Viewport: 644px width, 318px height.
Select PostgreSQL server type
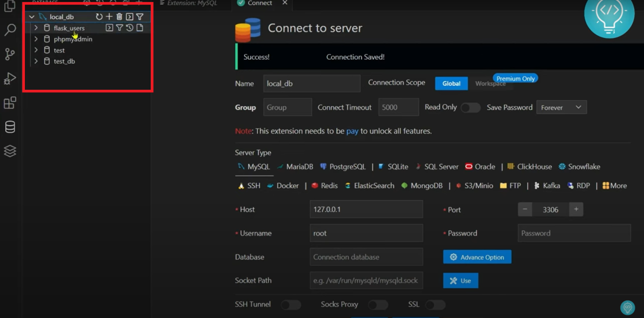(x=342, y=167)
